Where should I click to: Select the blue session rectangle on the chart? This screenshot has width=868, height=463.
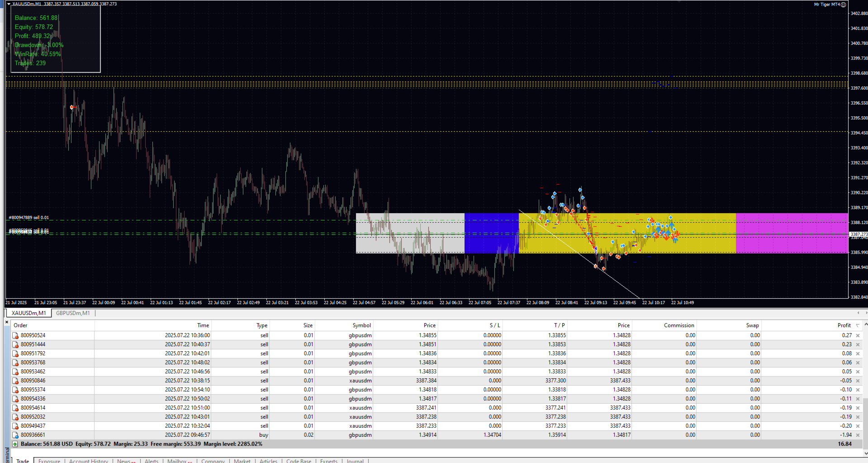492,233
